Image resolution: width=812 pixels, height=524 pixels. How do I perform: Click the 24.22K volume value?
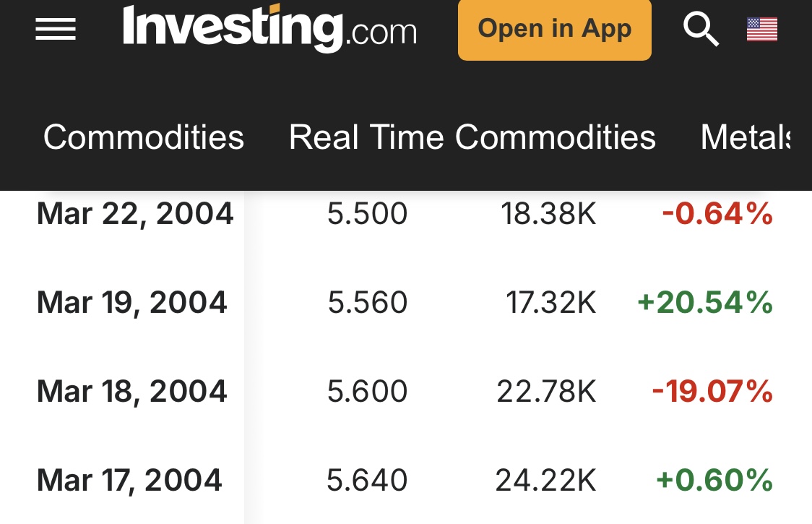(x=546, y=481)
